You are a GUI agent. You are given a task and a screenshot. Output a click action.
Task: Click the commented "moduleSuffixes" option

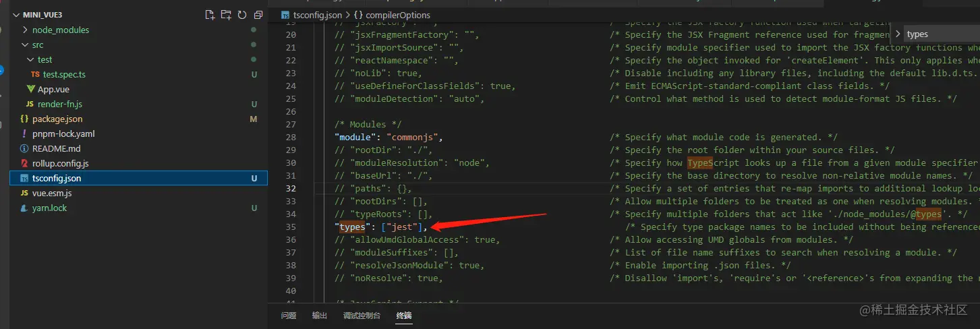pyautogui.click(x=396, y=253)
